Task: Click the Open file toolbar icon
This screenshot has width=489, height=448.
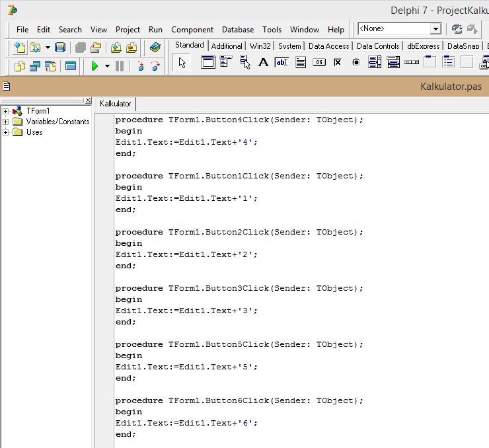Action: [35, 48]
